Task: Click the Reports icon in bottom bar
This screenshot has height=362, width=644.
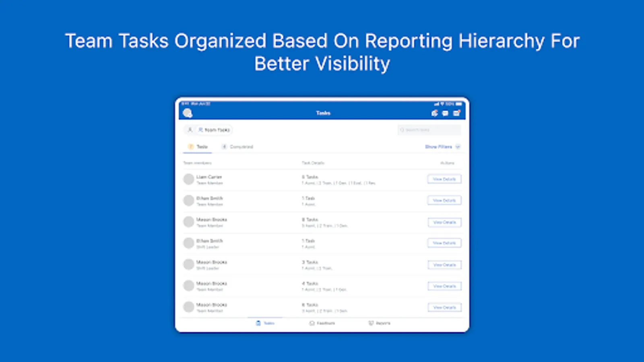Action: pos(379,323)
